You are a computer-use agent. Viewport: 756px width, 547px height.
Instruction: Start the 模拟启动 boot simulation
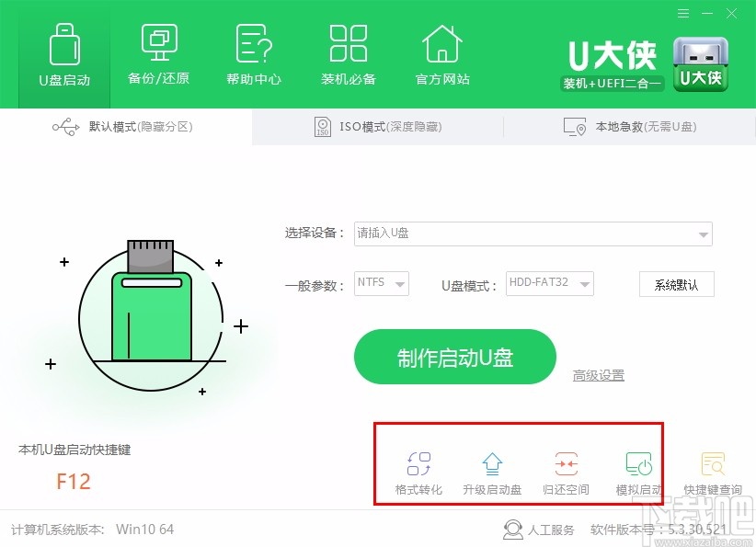point(637,469)
